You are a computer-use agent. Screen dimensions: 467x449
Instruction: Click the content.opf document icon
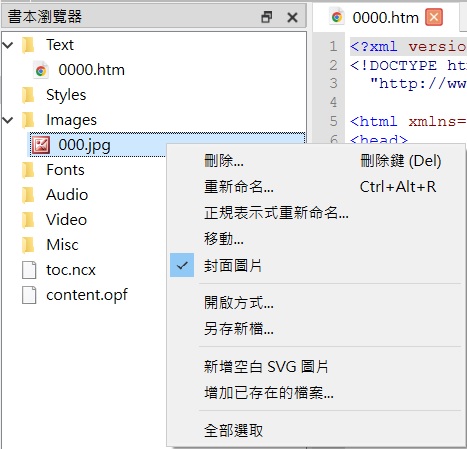(29, 295)
